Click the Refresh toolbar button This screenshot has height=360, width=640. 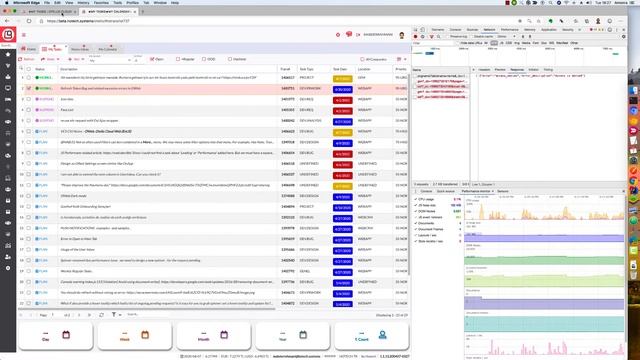click(x=27, y=59)
